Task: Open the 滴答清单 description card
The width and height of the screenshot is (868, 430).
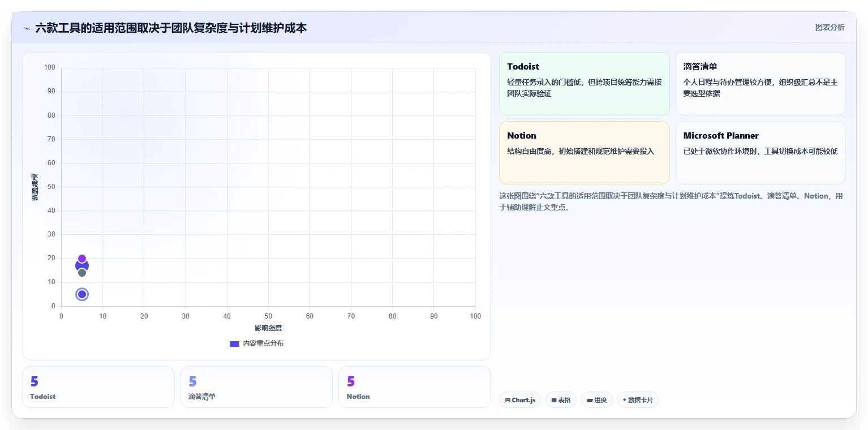Action: pyautogui.click(x=760, y=84)
